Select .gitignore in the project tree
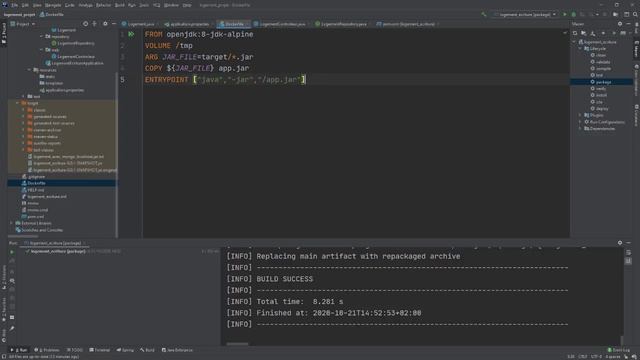This screenshot has height=360, width=640. [x=36, y=177]
